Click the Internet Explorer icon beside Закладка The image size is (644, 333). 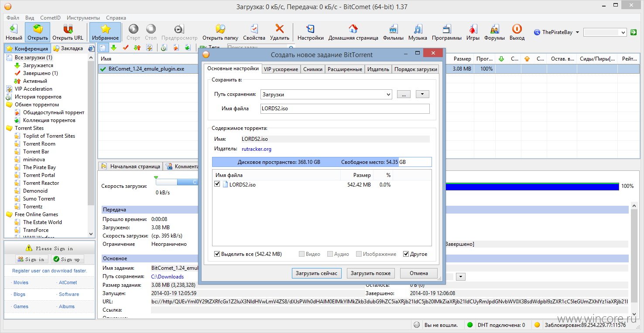(91, 48)
